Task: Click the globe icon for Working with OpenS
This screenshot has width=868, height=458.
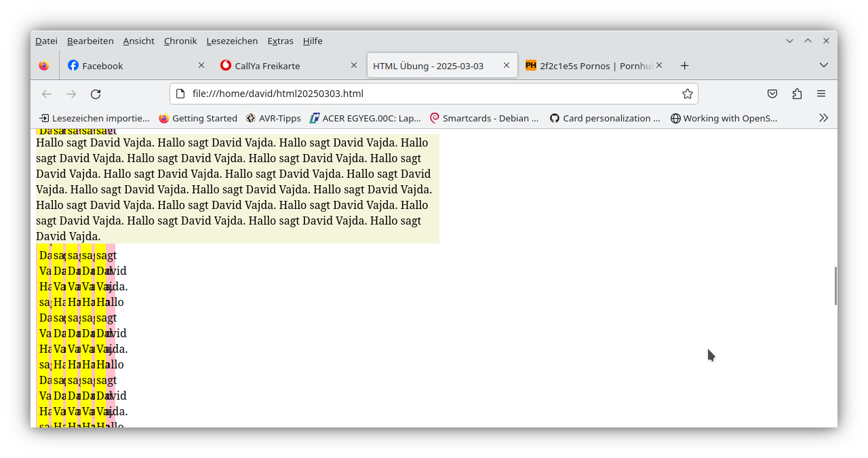Action: [675, 118]
